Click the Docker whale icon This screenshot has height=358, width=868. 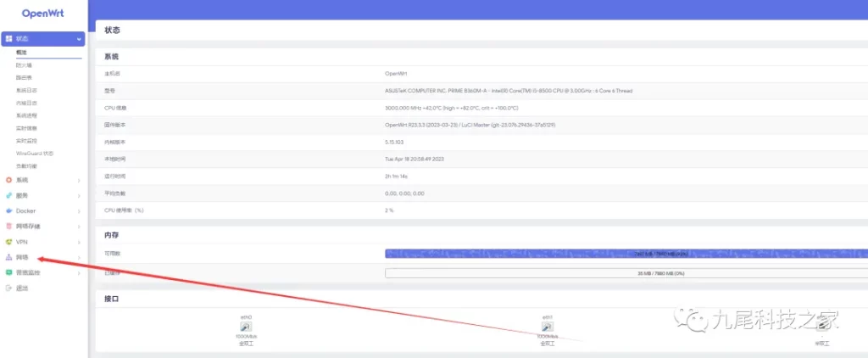[8, 210]
